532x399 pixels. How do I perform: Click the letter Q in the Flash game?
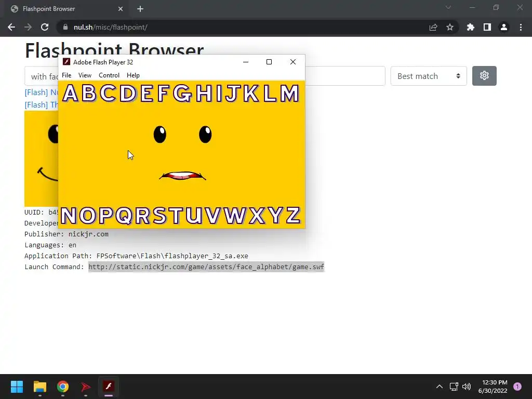point(124,216)
